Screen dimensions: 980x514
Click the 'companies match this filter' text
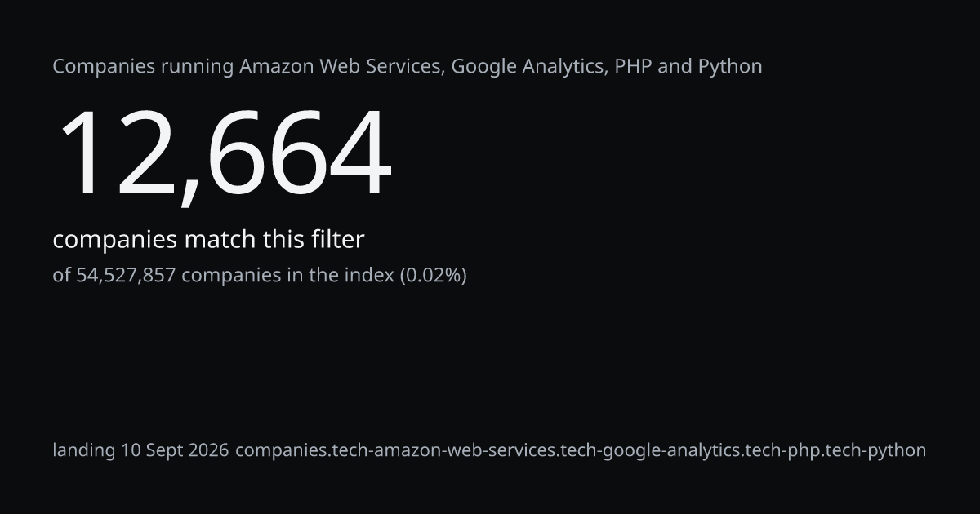pos(208,240)
